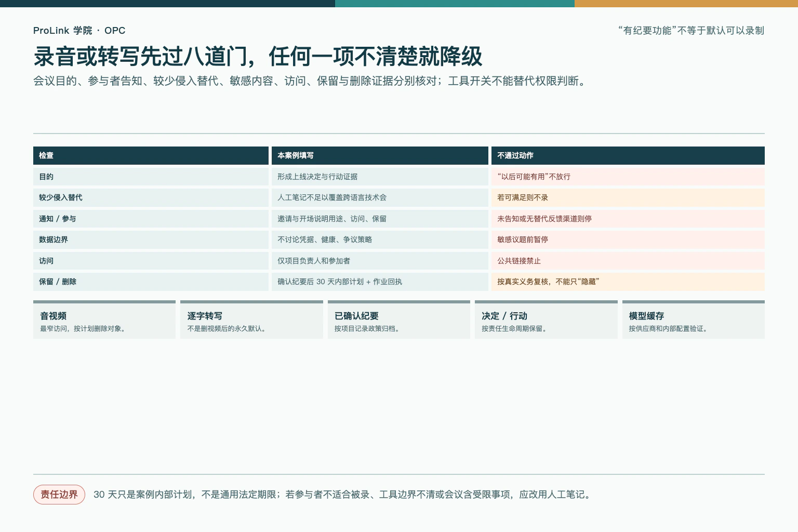Select the 通知 / 参与 row label
Screen dimensions: 798x532
point(151,219)
